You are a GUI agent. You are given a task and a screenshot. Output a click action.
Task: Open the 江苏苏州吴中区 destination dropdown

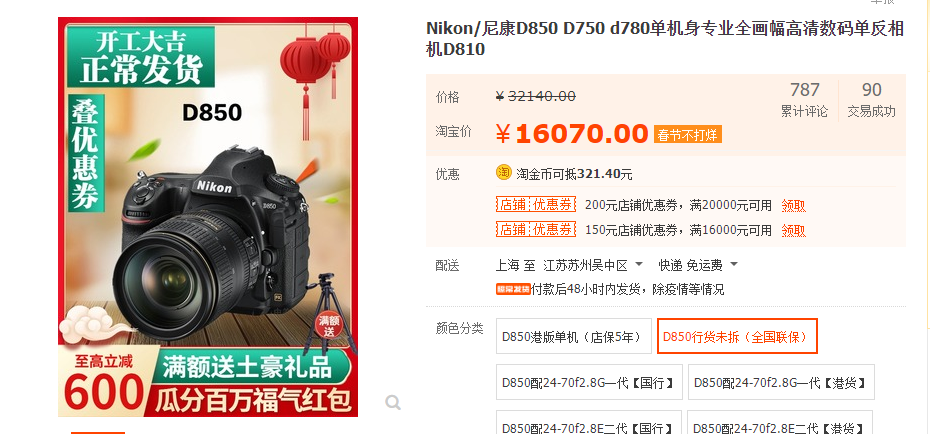coord(593,264)
